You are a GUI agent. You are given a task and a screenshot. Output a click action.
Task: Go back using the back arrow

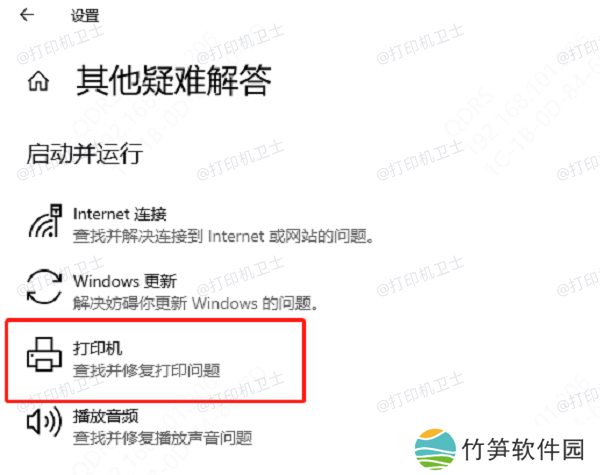[27, 15]
